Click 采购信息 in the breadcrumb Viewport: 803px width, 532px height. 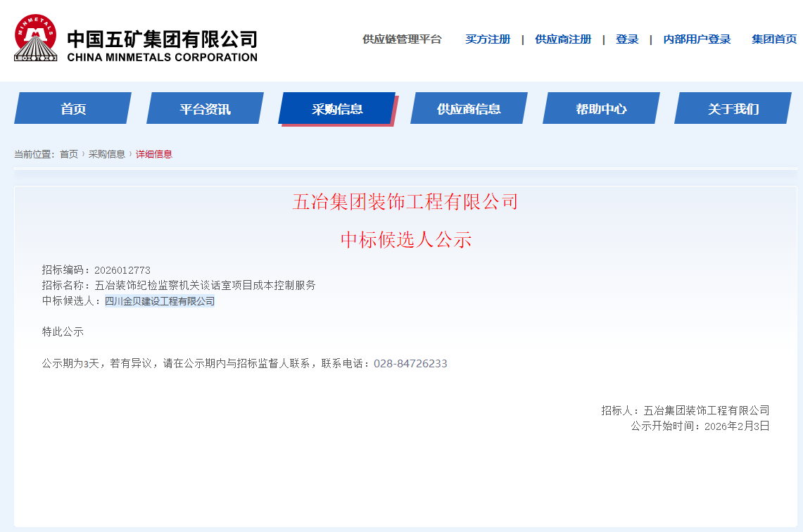[x=106, y=154]
